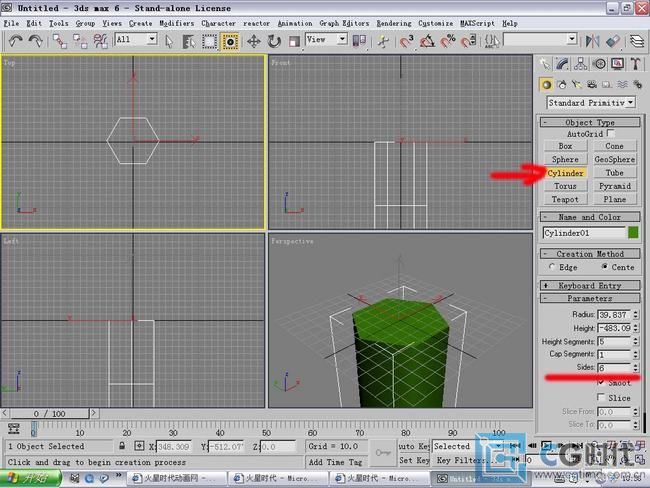Click the 0 / 100 time slider
The height and width of the screenshot is (488, 650).
[49, 413]
